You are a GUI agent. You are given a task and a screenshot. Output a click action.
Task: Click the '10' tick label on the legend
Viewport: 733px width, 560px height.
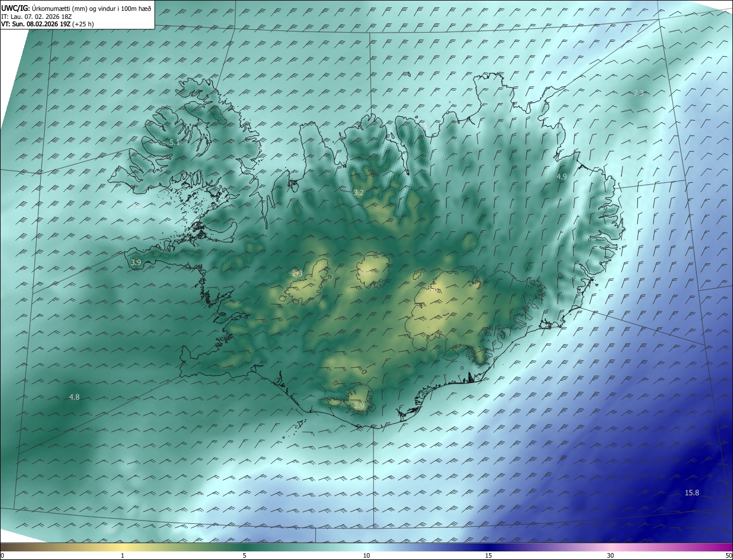tap(366, 556)
